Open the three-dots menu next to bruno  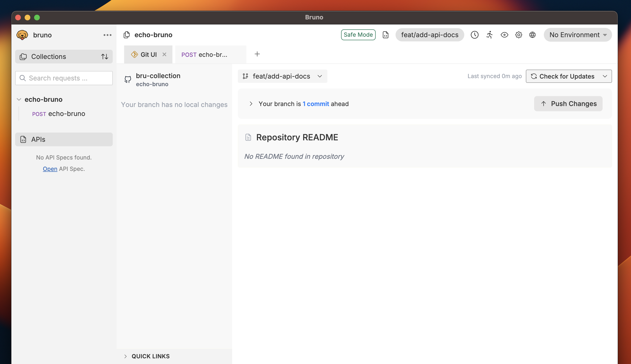[x=107, y=35]
